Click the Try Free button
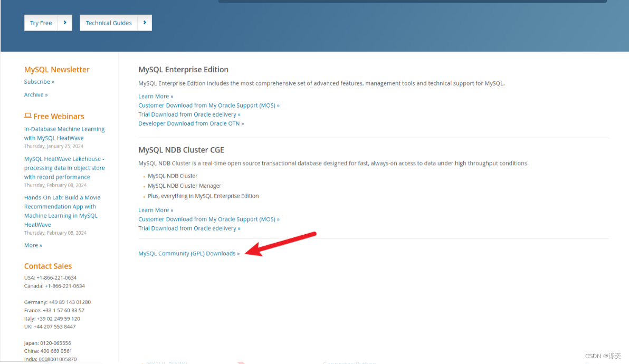Image resolution: width=629 pixels, height=364 pixels. tap(41, 23)
